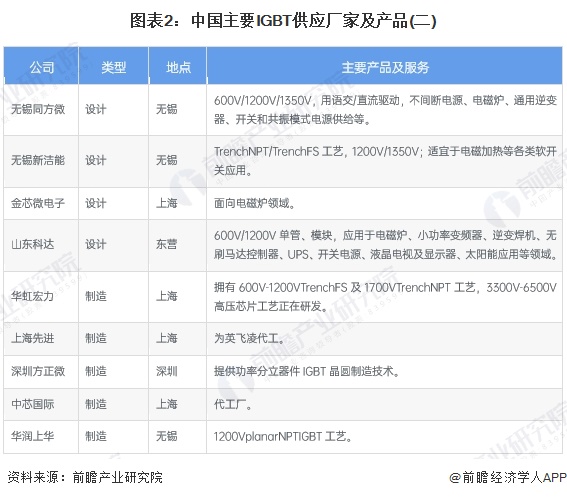
Task: Click the TrenchNPT/TrenchFS 工艺 description cell
Action: tap(385, 161)
